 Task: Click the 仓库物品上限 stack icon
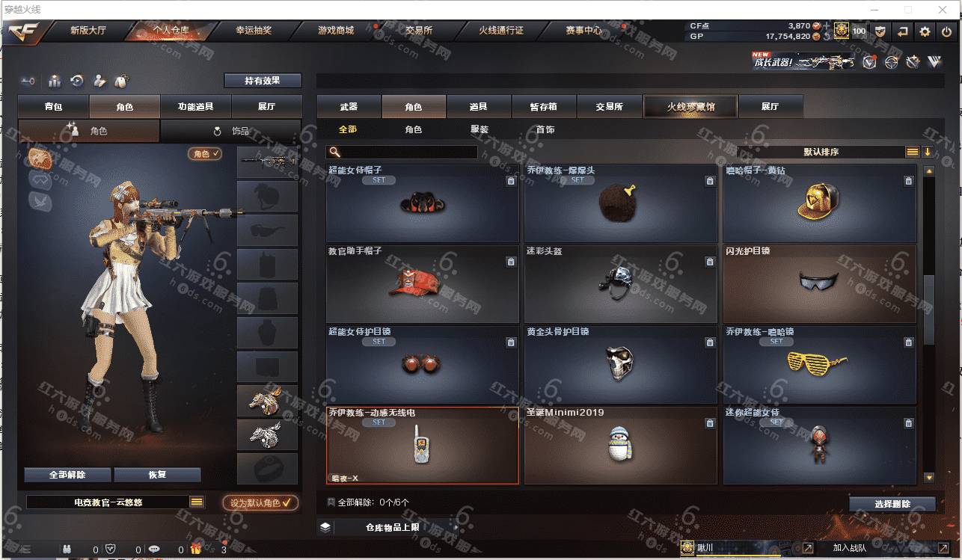pos(325,527)
